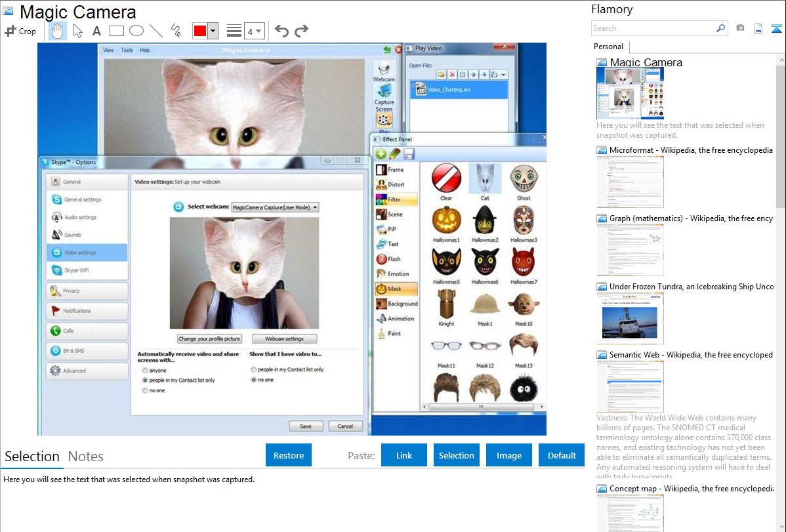Activate the hand pan tool

click(x=57, y=31)
